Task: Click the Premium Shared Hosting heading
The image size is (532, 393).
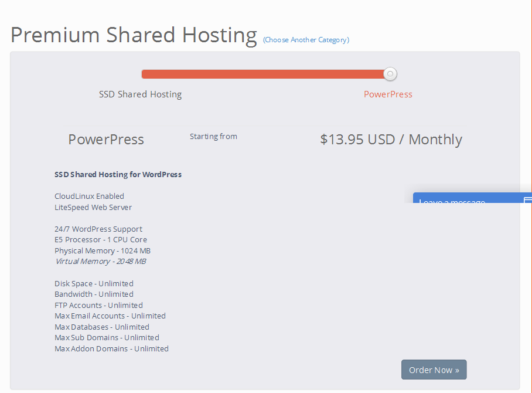Action: click(x=134, y=35)
